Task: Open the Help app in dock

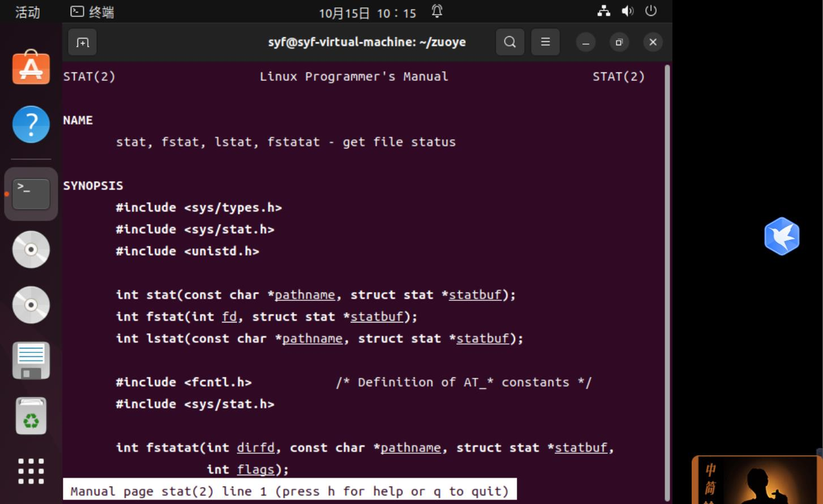Action: 31,124
